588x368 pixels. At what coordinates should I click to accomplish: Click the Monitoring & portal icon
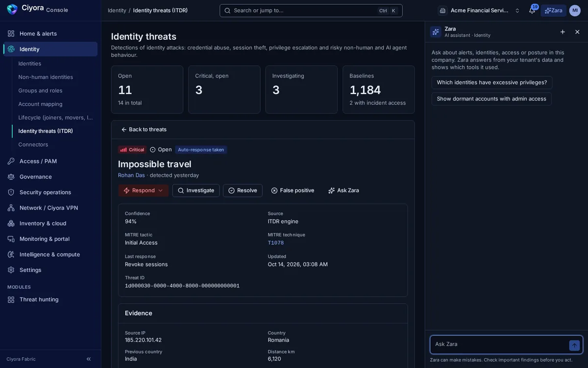click(x=11, y=239)
